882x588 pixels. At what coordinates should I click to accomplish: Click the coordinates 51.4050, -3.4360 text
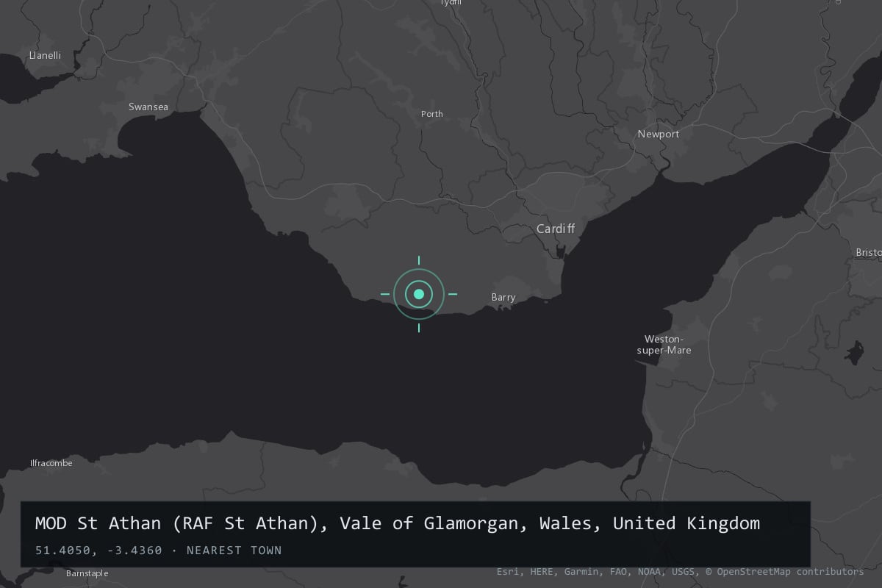pos(98,550)
